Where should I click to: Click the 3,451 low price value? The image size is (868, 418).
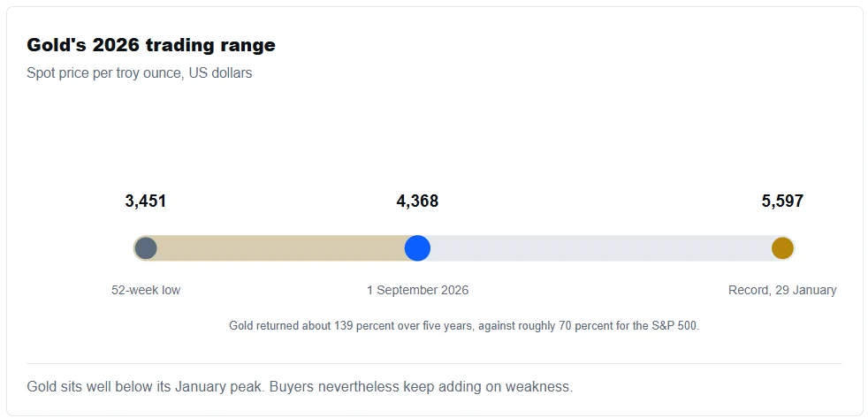(146, 201)
